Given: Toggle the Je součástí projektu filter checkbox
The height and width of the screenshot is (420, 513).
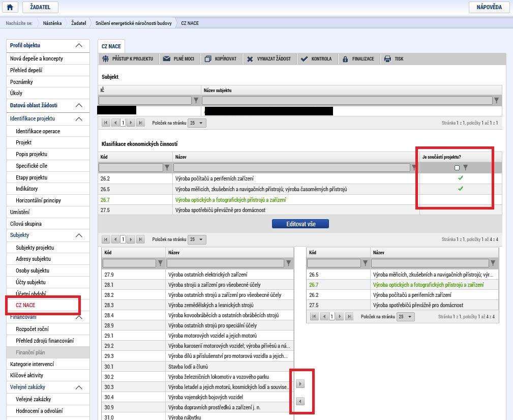Looking at the screenshot, I should click(x=457, y=168).
